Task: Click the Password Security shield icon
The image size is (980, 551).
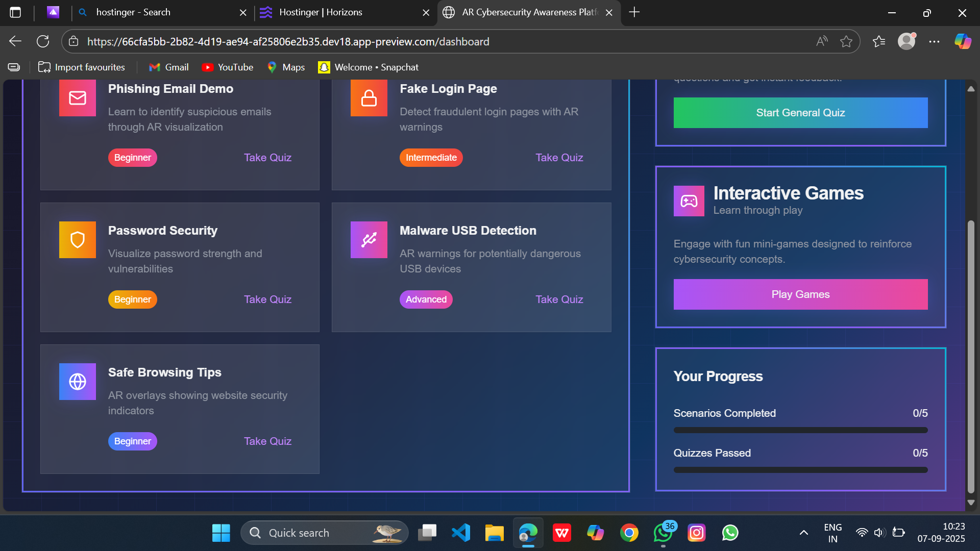Action: (78, 240)
